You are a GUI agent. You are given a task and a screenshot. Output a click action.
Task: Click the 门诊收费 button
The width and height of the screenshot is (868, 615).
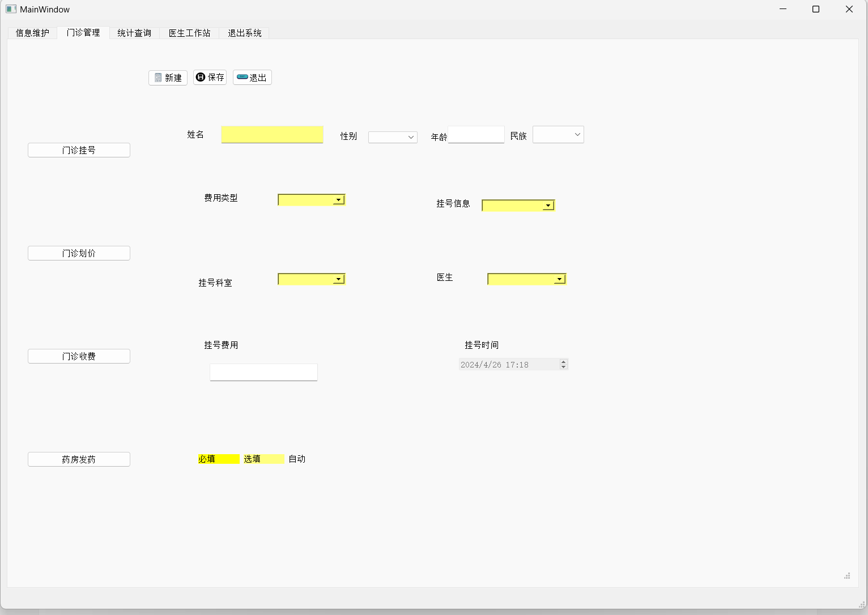(x=79, y=356)
